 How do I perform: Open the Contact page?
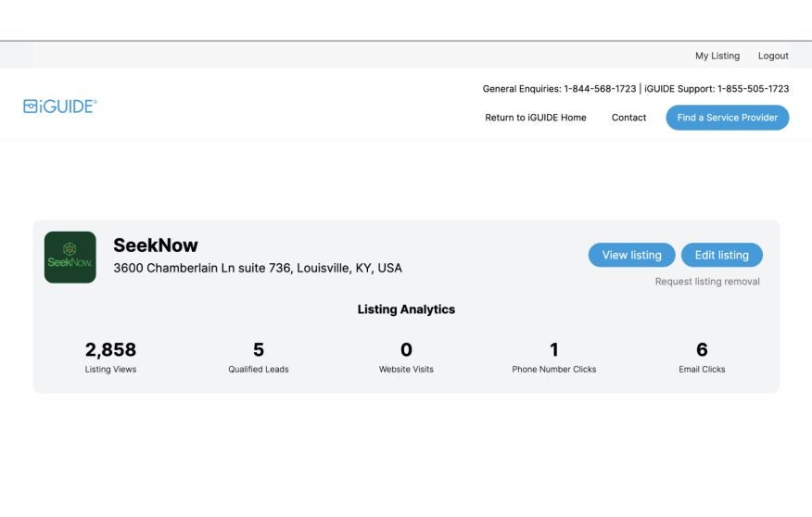(628, 118)
